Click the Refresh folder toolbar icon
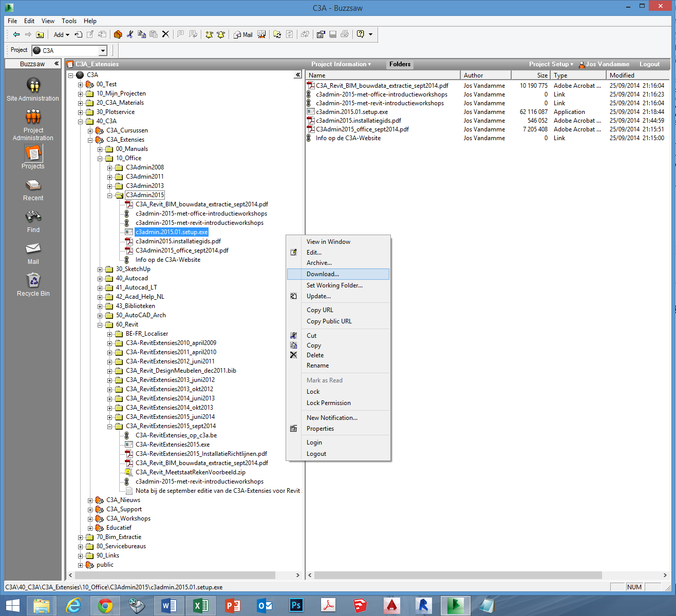Image resolution: width=676 pixels, height=616 pixels. (277, 34)
